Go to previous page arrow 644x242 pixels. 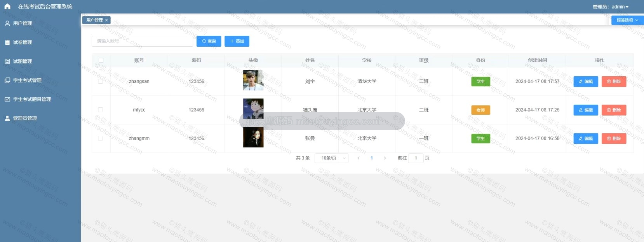[358, 158]
